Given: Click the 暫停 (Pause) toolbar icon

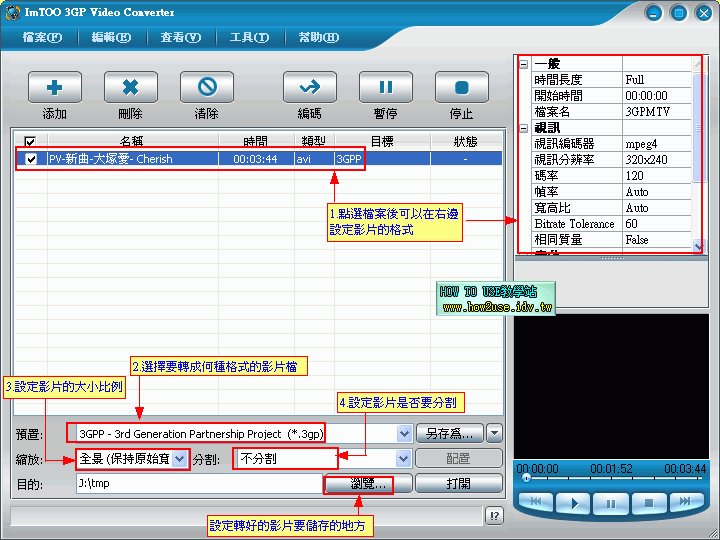Looking at the screenshot, I should coord(386,87).
